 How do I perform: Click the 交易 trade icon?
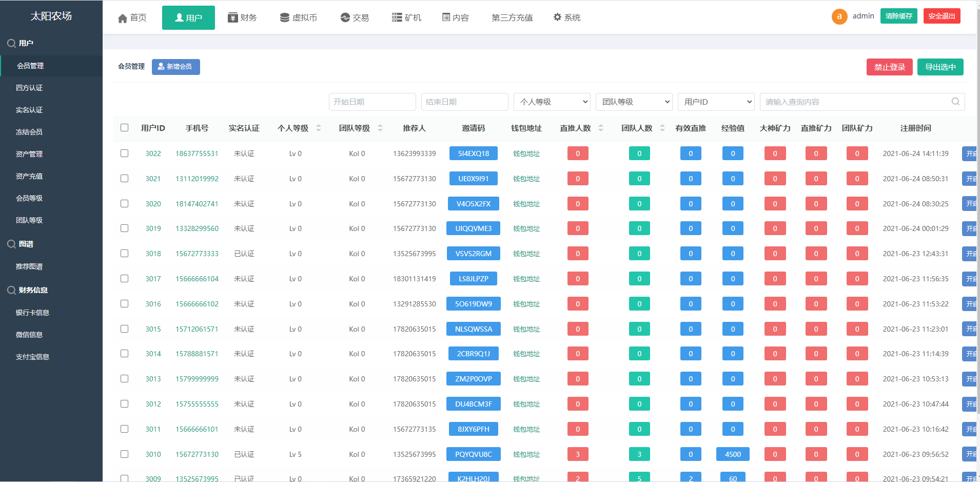(345, 17)
